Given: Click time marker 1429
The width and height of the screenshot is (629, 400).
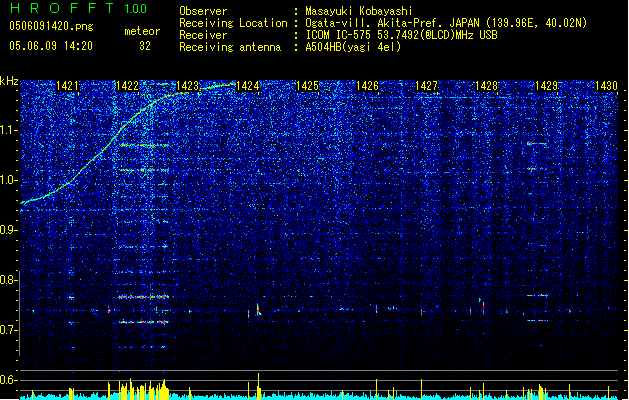Looking at the screenshot, I should point(546,86).
